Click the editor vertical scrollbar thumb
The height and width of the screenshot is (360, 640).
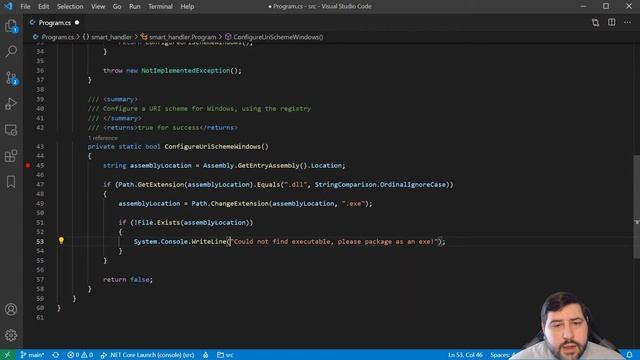pyautogui.click(x=636, y=207)
